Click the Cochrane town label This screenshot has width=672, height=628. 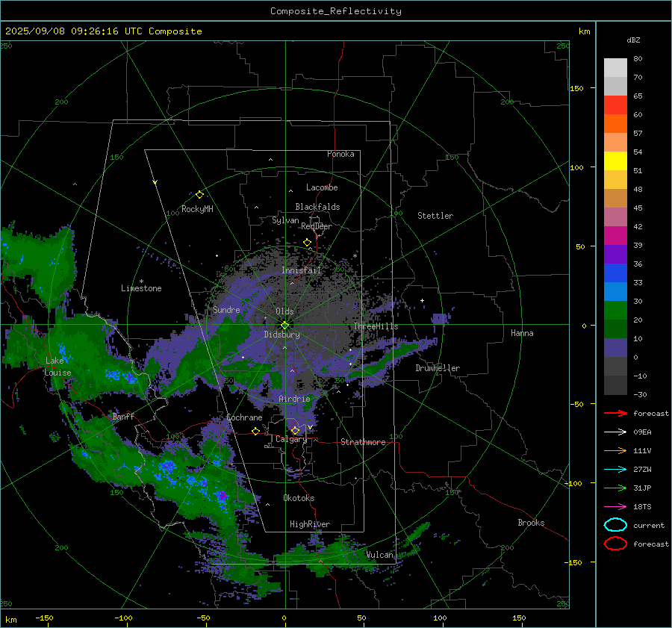pyautogui.click(x=244, y=417)
